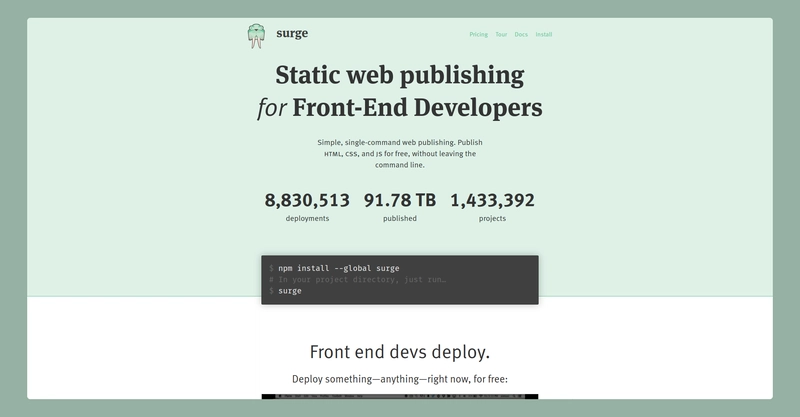This screenshot has width=800, height=417.
Task: Click the '# In your project directory' comment
Action: (x=358, y=280)
